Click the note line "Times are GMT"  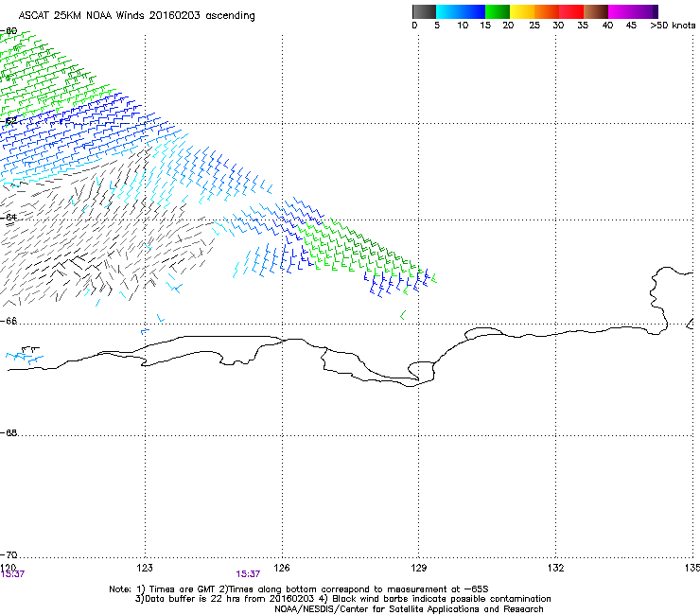[x=183, y=589]
